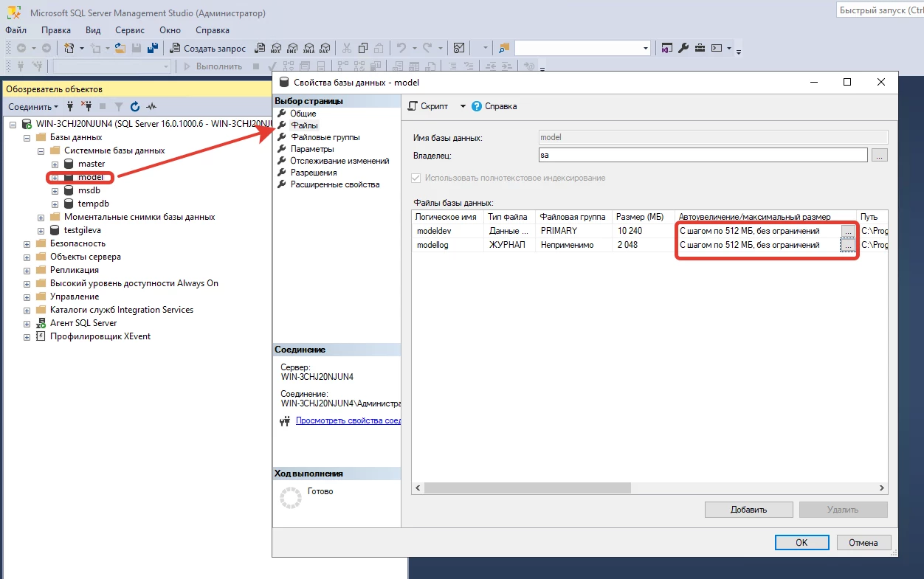This screenshot has height=579, width=924.
Task: Open the Скрипт dropdown arrow
Action: click(x=463, y=106)
